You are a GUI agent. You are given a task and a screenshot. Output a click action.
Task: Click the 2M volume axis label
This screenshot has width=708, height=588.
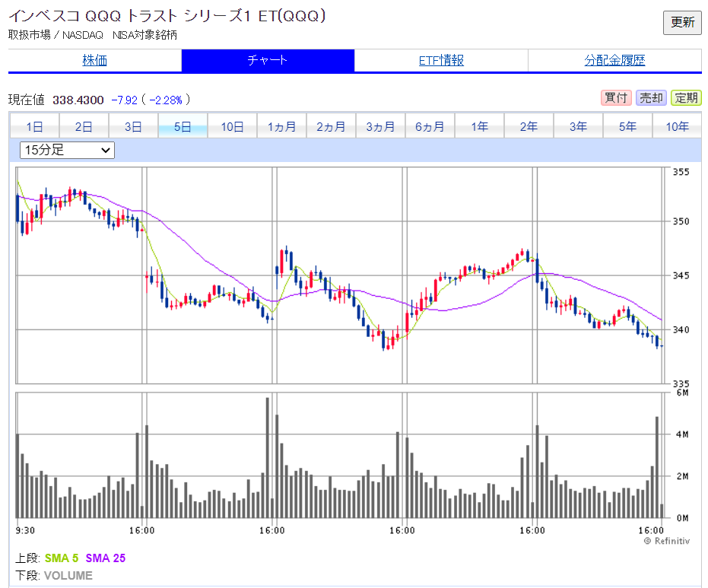(682, 476)
